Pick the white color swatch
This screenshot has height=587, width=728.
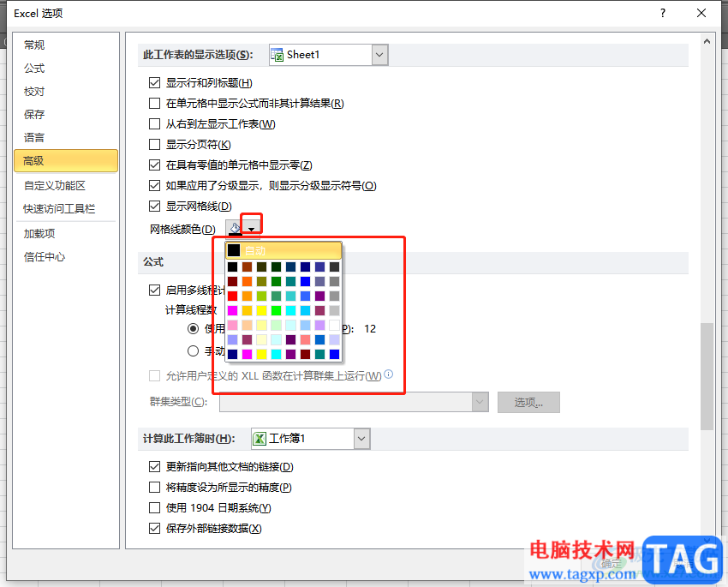pos(334,325)
